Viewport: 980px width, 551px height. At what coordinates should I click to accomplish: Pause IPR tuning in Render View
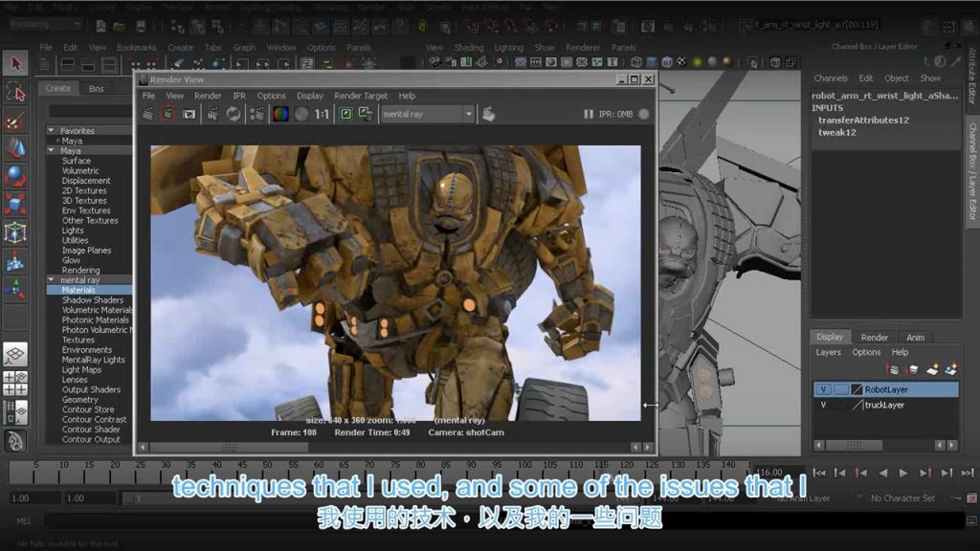[589, 115]
